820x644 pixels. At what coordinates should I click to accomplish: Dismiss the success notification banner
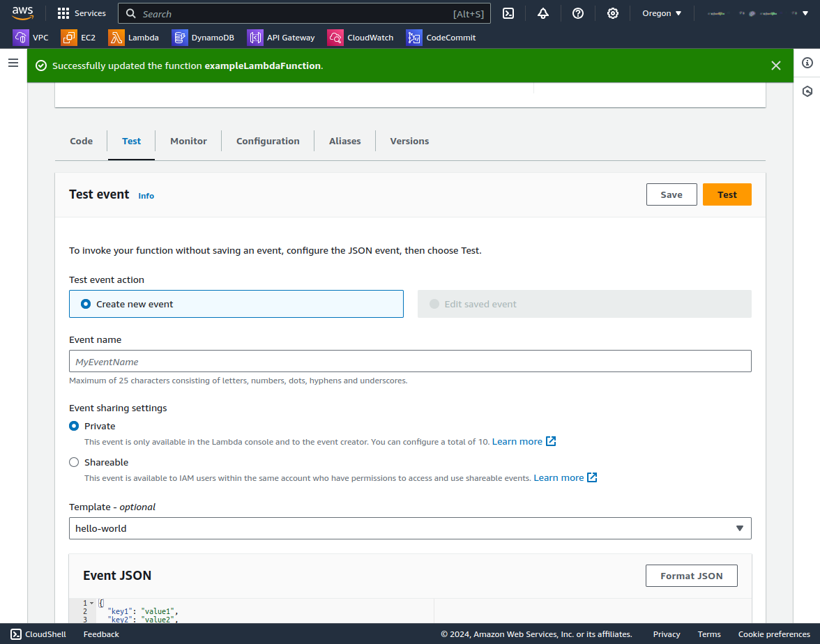[x=776, y=66]
